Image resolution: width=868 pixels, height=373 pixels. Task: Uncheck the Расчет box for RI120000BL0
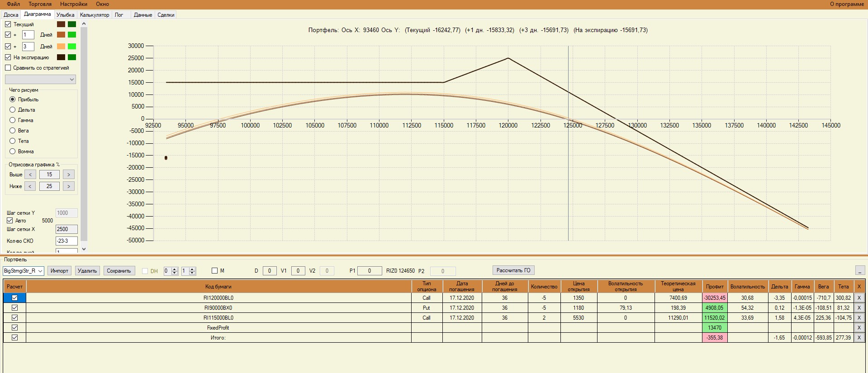(x=14, y=298)
